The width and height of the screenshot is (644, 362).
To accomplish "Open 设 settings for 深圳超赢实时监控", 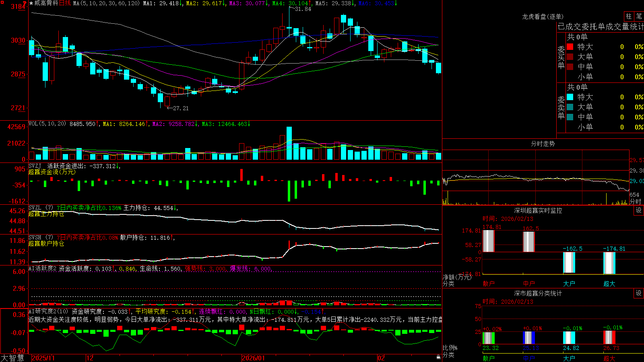I will coord(639,210).
